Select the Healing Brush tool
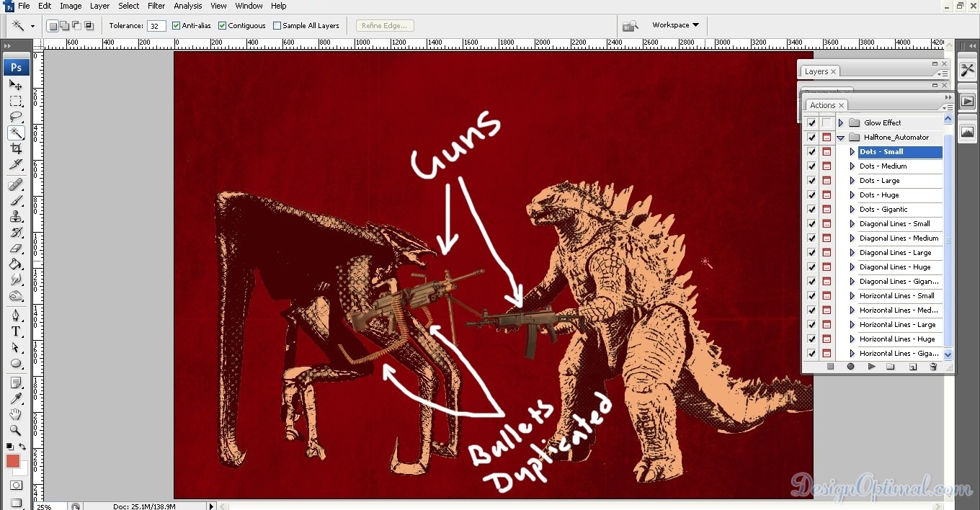 click(x=16, y=184)
